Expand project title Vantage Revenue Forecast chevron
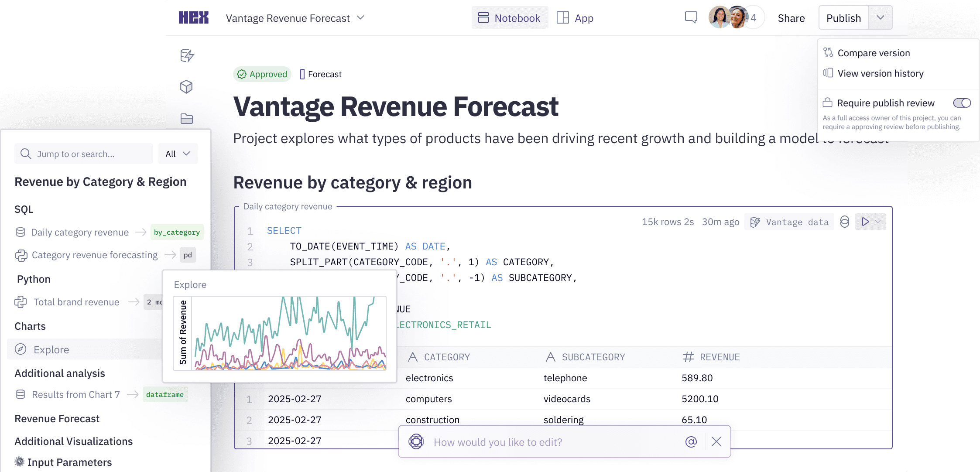 360,18
